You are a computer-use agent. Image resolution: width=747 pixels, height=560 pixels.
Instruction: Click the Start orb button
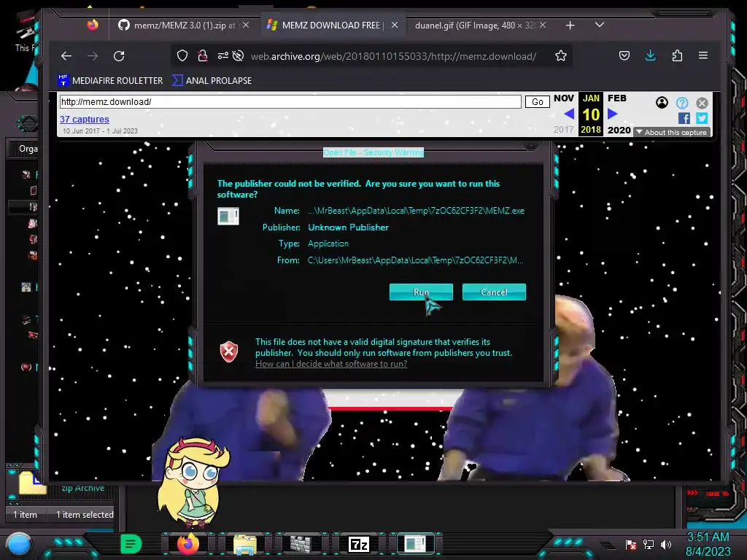19,544
